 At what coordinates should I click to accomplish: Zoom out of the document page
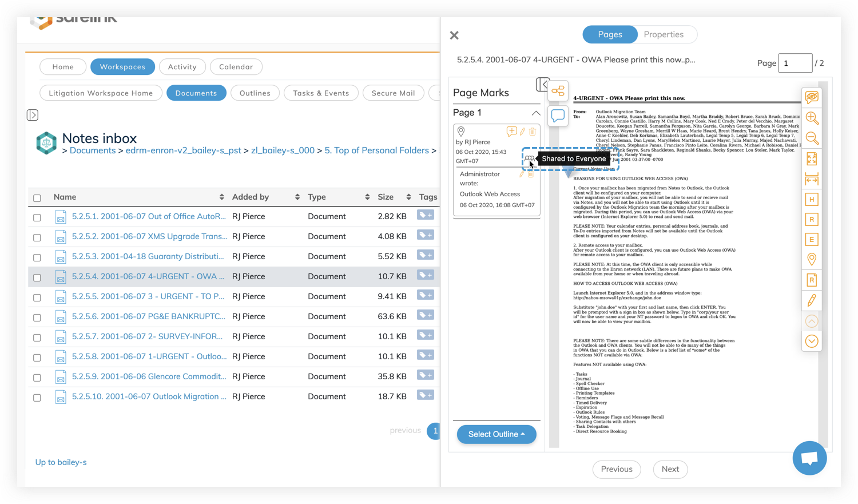[812, 138]
